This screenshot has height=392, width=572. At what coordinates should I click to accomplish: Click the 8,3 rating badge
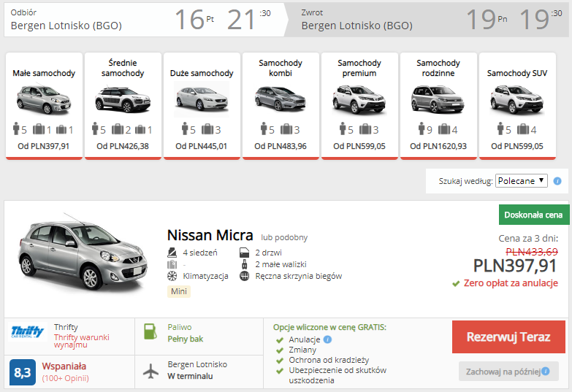tap(23, 372)
